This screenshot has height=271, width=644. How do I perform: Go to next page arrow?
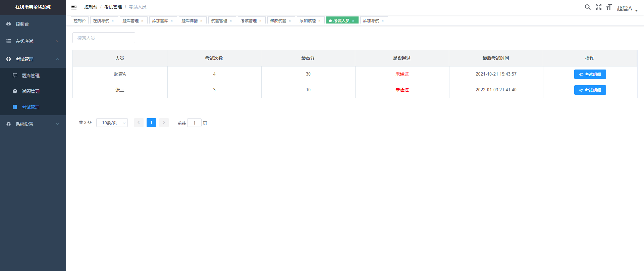point(164,123)
